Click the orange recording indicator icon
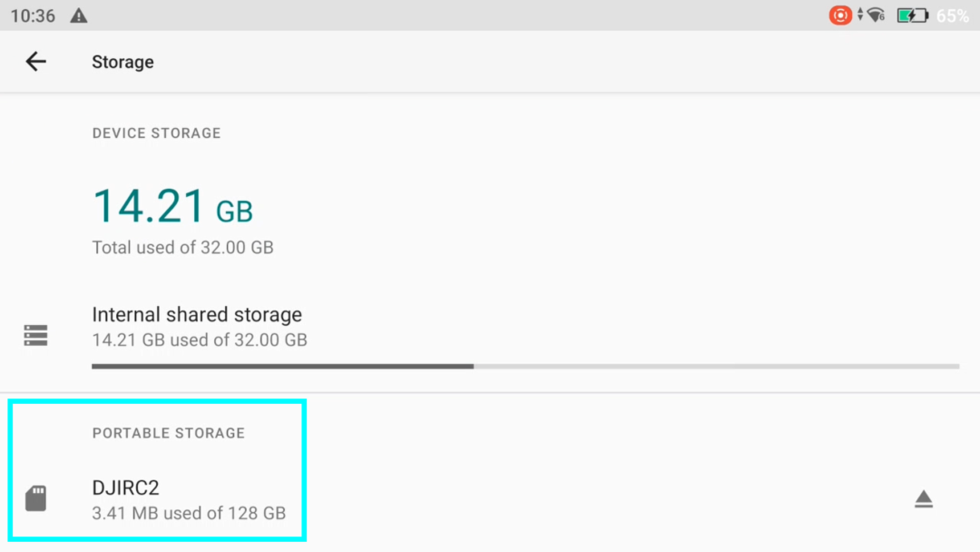 pyautogui.click(x=839, y=15)
